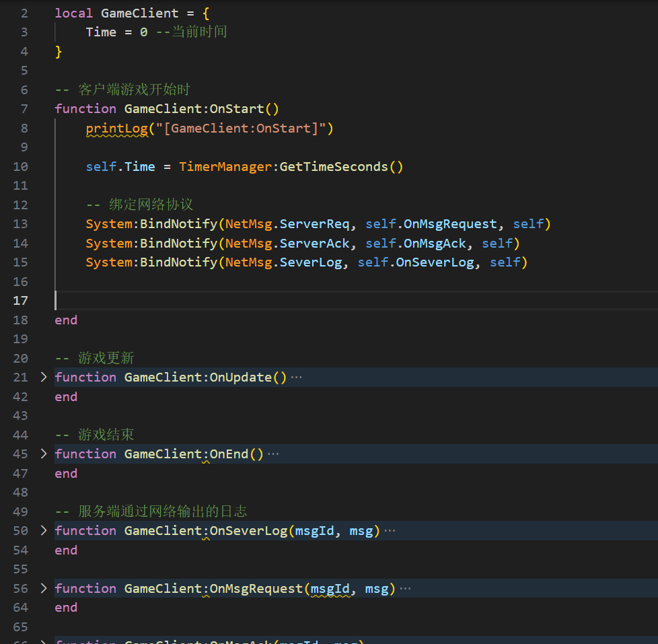Image resolution: width=658 pixels, height=644 pixels.
Task: Click the Time field in GameClient table
Action: point(101,32)
